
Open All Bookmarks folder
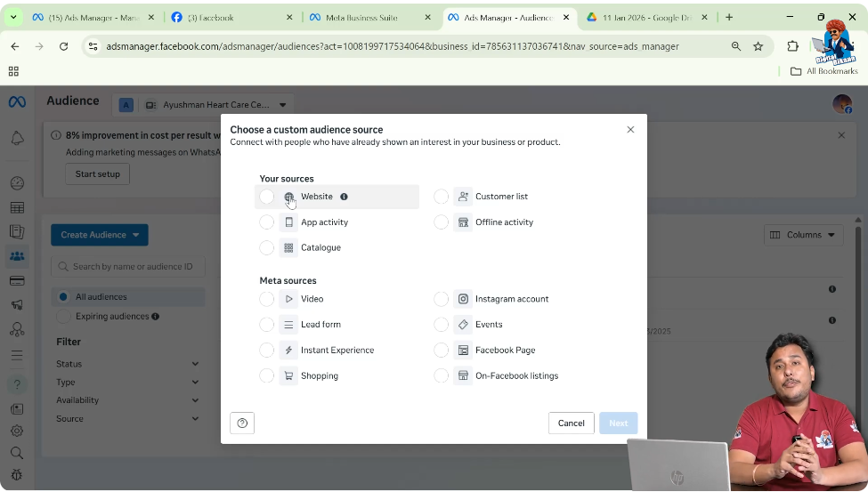tap(823, 71)
